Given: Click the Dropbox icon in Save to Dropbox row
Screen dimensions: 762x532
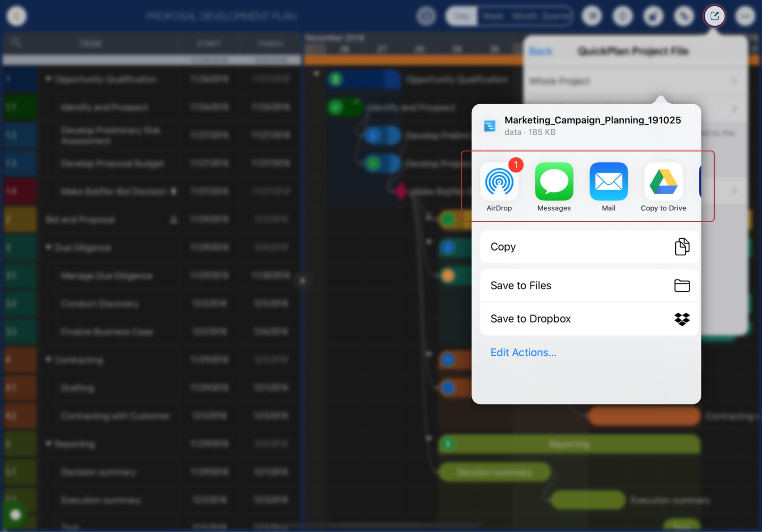Looking at the screenshot, I should [x=682, y=319].
